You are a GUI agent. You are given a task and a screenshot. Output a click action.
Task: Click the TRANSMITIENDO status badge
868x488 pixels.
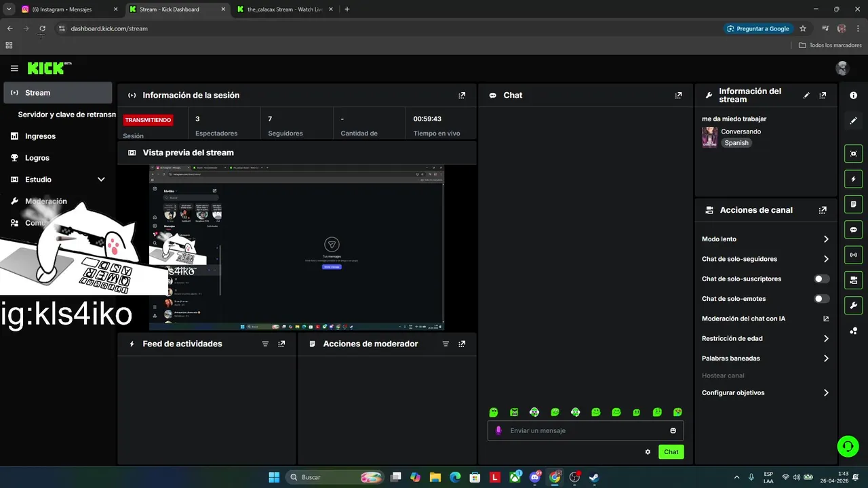coord(148,120)
